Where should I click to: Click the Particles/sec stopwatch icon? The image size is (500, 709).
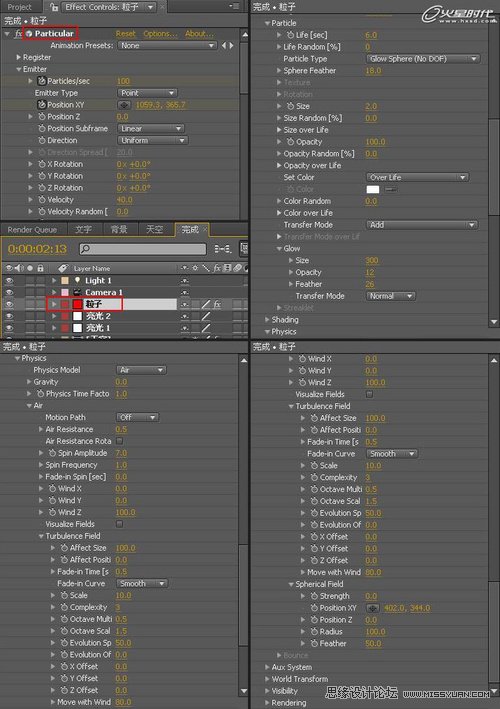(x=42, y=81)
